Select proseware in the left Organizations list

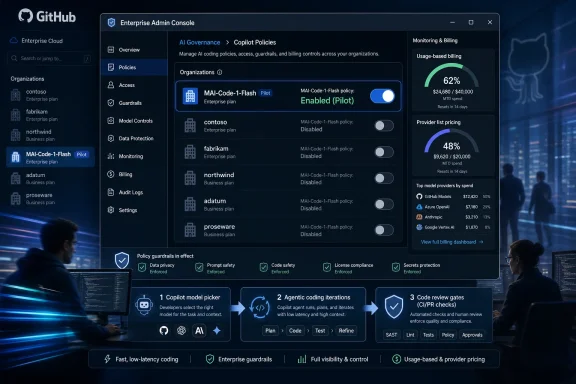tap(50, 198)
